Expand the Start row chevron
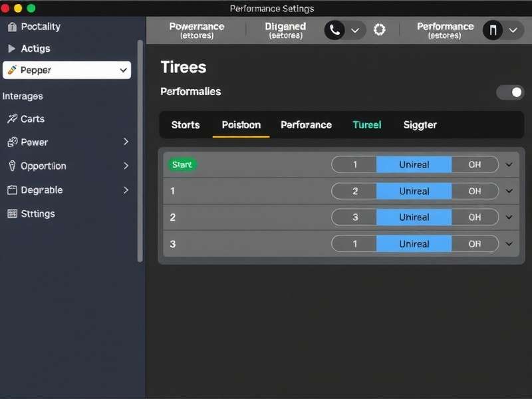Screen dimensions: 532x399 509,164
